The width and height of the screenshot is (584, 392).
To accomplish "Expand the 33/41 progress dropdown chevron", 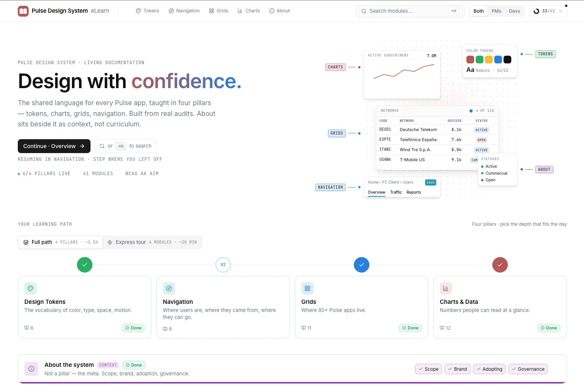I will pyautogui.click(x=560, y=11).
